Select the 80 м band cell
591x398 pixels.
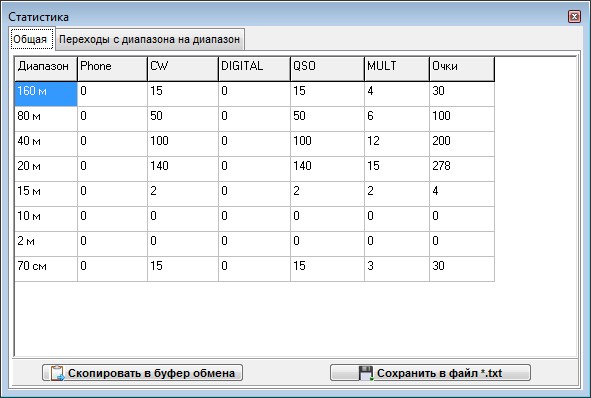click(x=46, y=119)
